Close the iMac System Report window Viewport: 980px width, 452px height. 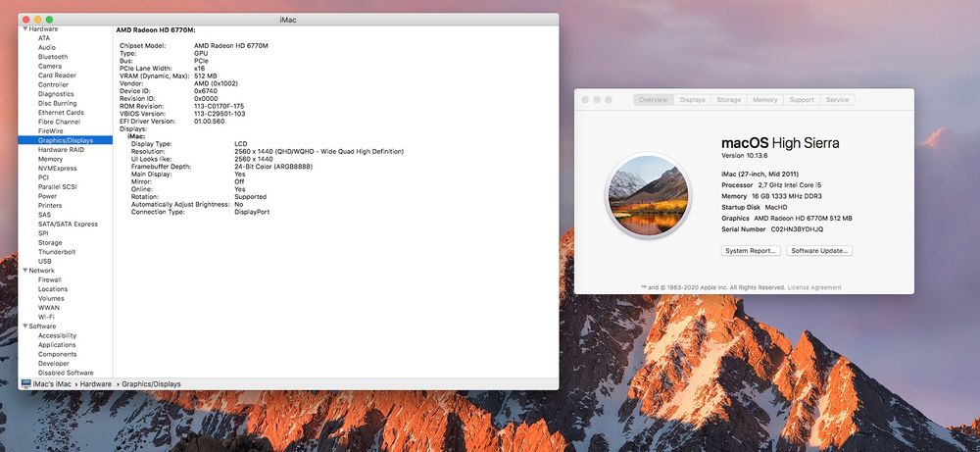(x=25, y=20)
